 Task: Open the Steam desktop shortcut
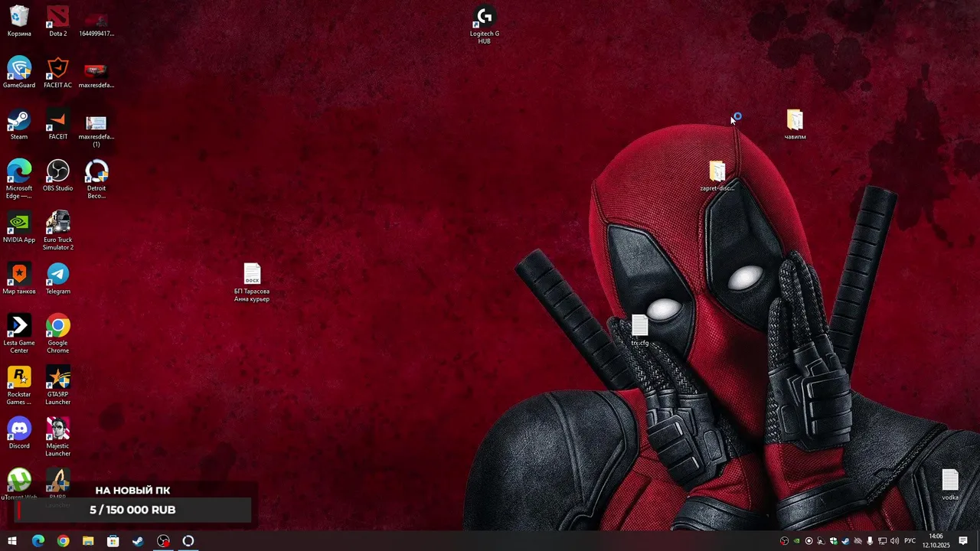(x=19, y=124)
